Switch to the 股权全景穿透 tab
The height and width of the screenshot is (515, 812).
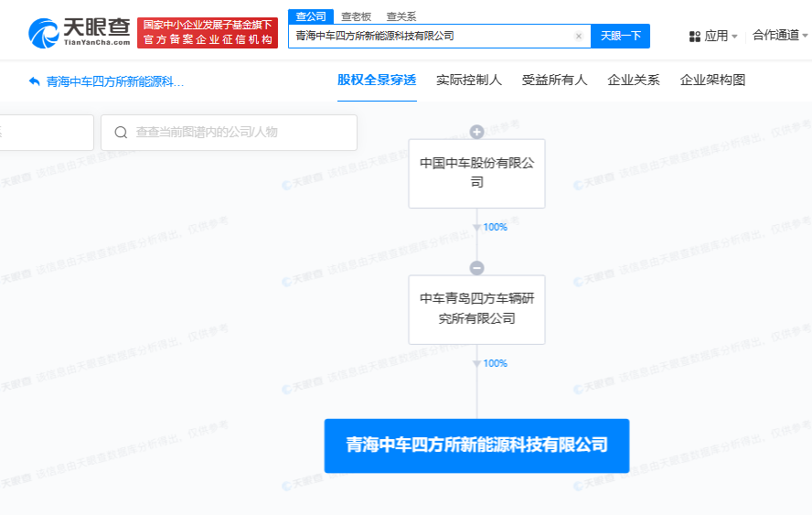[x=377, y=80]
